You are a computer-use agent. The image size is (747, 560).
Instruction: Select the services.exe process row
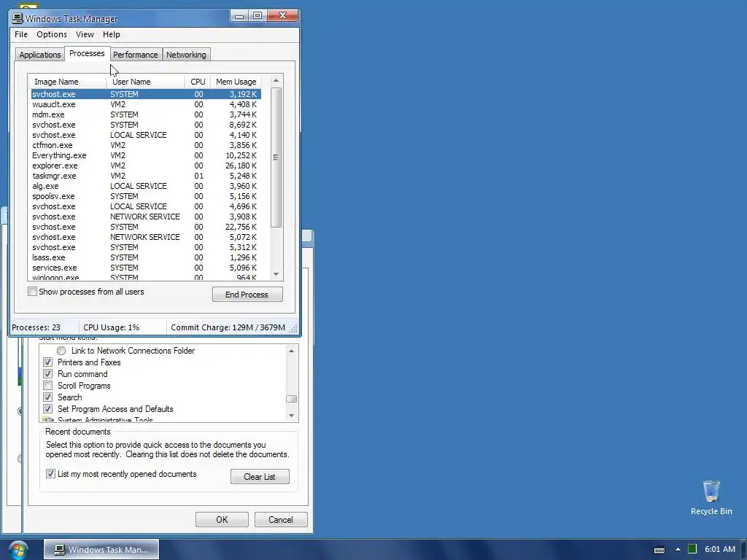point(145,268)
